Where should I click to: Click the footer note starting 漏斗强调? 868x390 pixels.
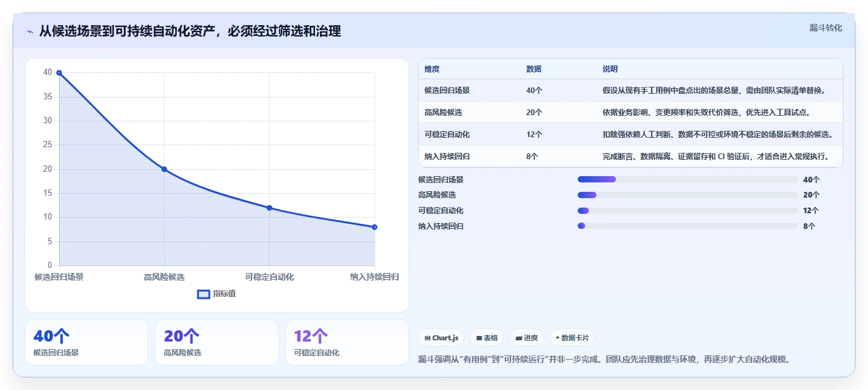(604, 360)
